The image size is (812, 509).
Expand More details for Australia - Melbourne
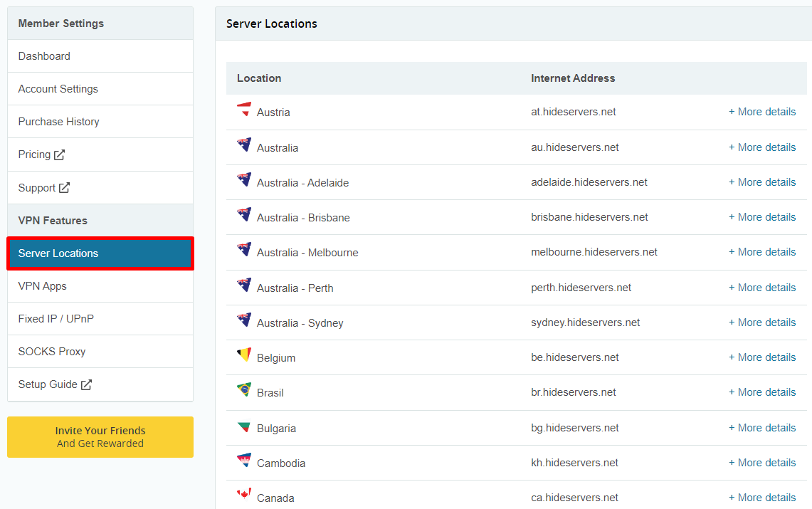[762, 252]
